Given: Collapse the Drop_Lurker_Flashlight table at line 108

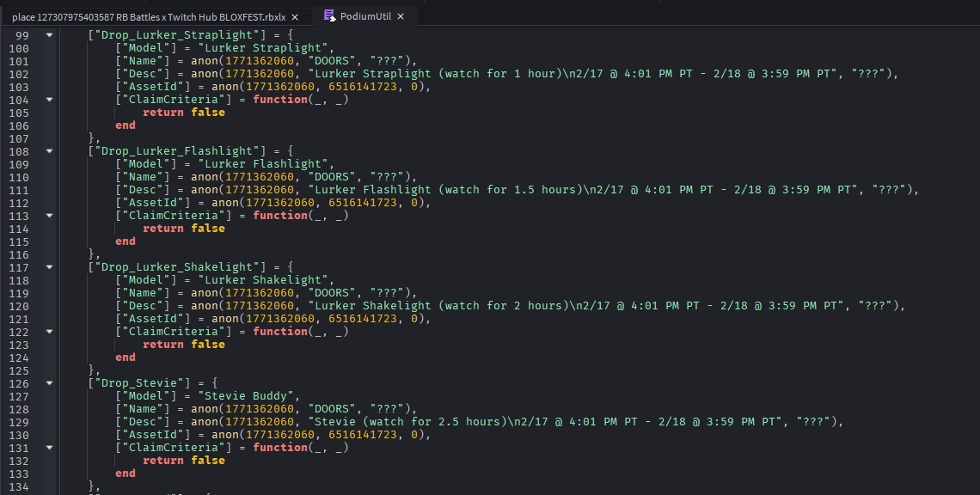Looking at the screenshot, I should pos(49,151).
